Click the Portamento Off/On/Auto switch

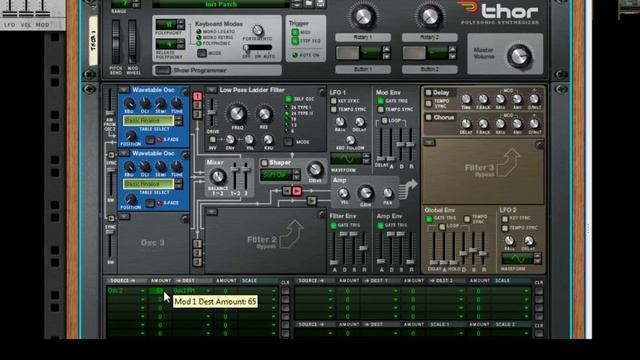tap(257, 48)
